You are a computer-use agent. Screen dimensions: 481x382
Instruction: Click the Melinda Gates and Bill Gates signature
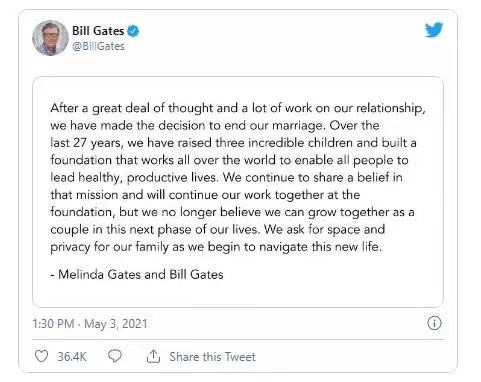(x=137, y=274)
